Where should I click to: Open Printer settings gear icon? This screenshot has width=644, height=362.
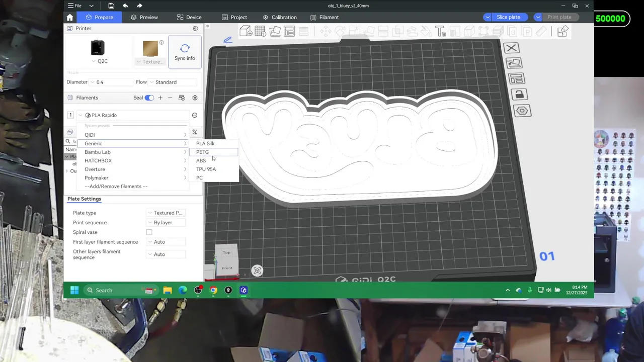[x=195, y=28]
